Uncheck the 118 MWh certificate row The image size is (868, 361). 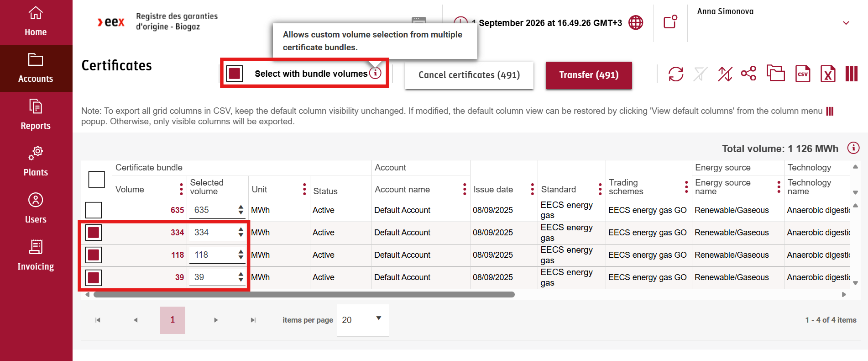[94, 255]
